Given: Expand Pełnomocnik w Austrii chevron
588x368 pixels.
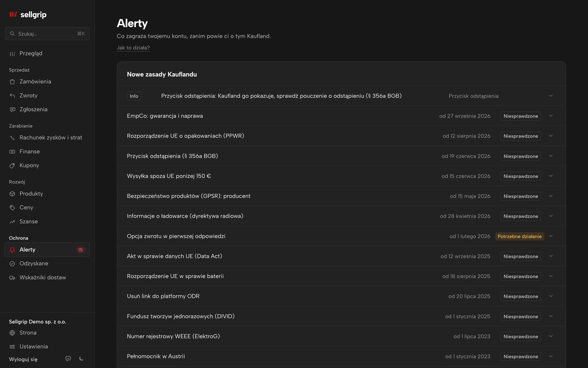Looking at the screenshot, I should coord(551,356).
